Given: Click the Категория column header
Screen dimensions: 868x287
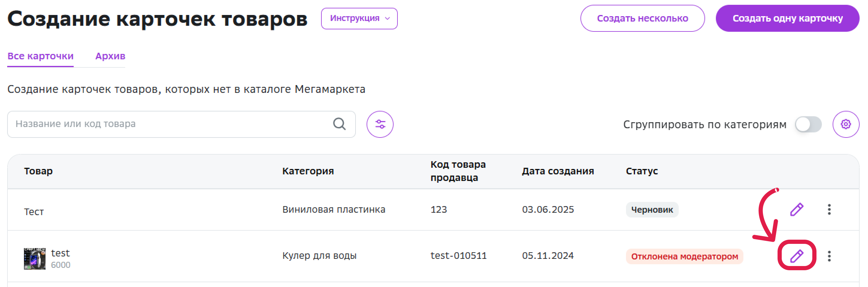Looking at the screenshot, I should click(x=308, y=171).
